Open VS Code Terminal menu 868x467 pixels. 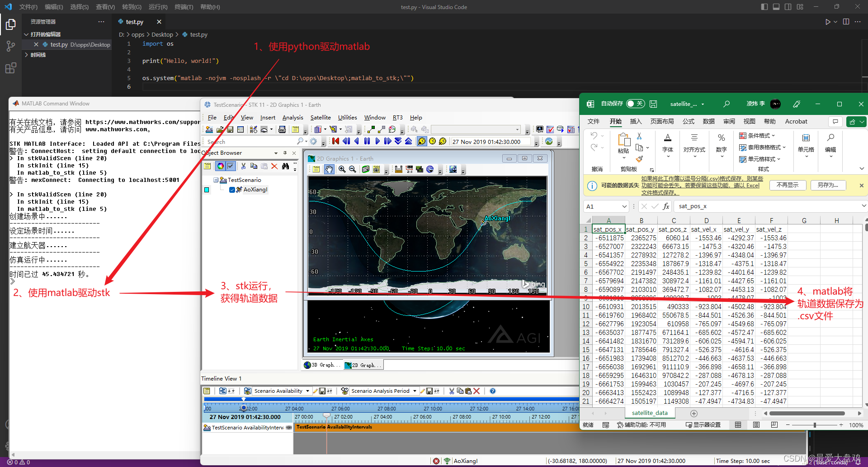[184, 7]
